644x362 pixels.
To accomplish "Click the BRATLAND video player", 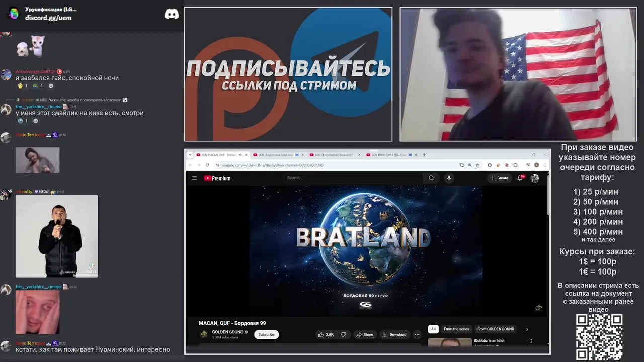I will [366, 250].
